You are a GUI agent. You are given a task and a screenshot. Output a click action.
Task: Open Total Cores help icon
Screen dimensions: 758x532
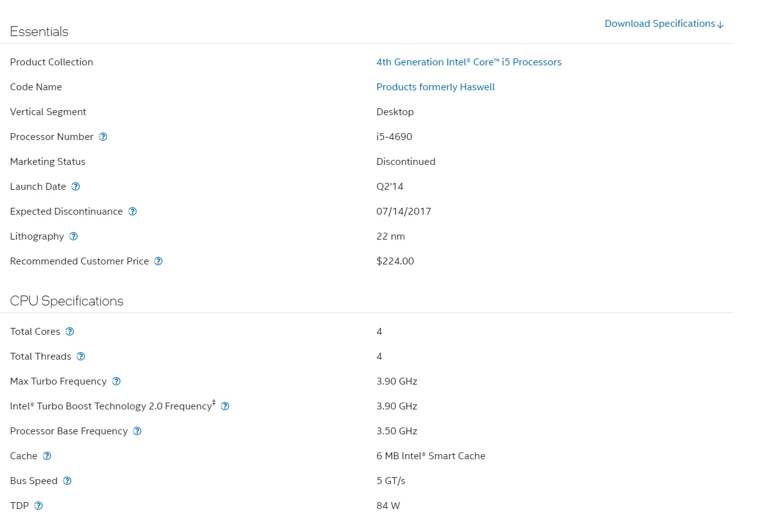coord(70,332)
